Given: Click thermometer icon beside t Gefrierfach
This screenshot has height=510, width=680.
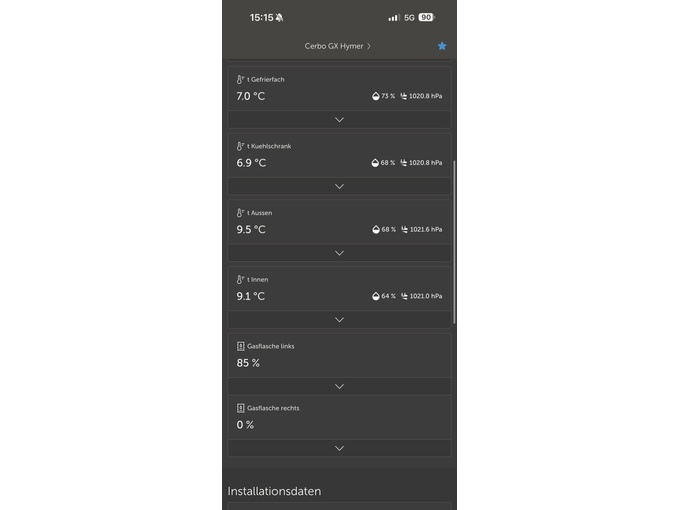Looking at the screenshot, I should [240, 79].
